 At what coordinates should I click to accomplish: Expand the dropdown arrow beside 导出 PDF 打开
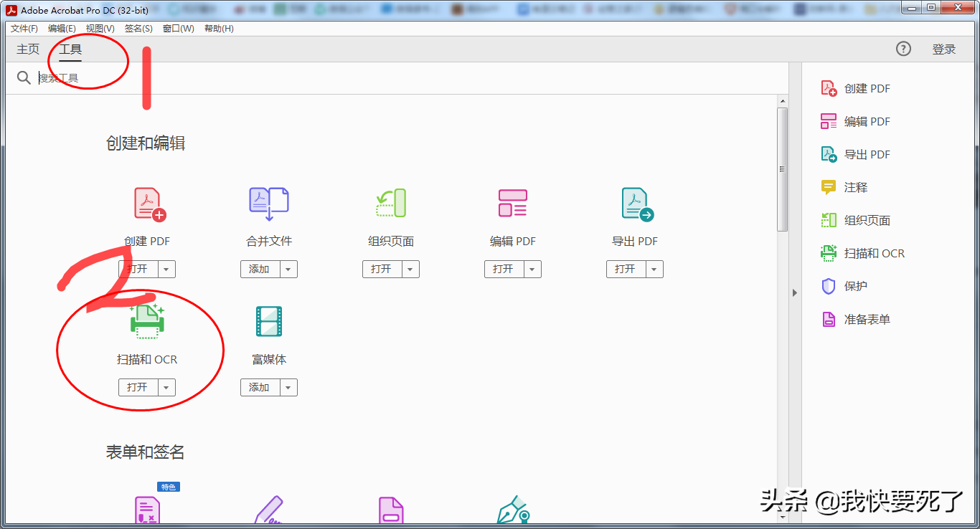tap(654, 269)
